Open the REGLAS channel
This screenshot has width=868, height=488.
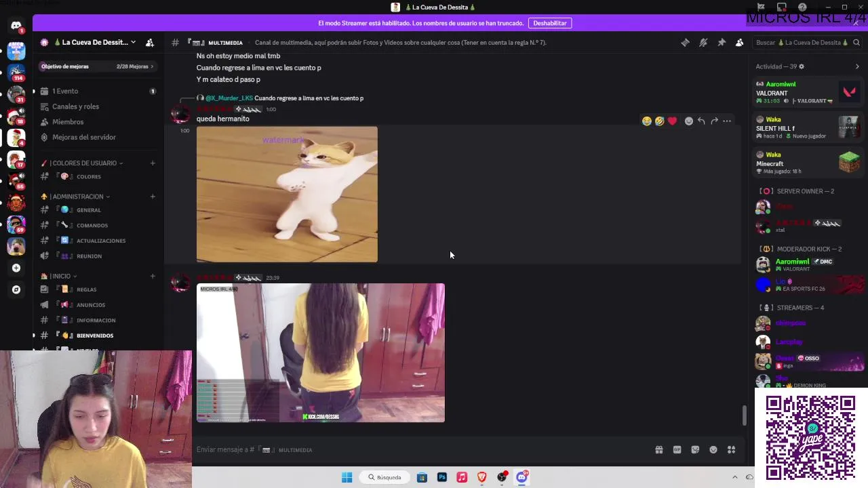[x=98, y=289]
